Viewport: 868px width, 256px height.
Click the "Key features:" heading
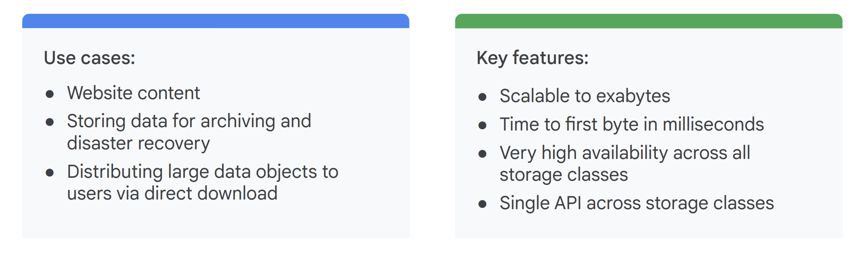click(x=532, y=58)
